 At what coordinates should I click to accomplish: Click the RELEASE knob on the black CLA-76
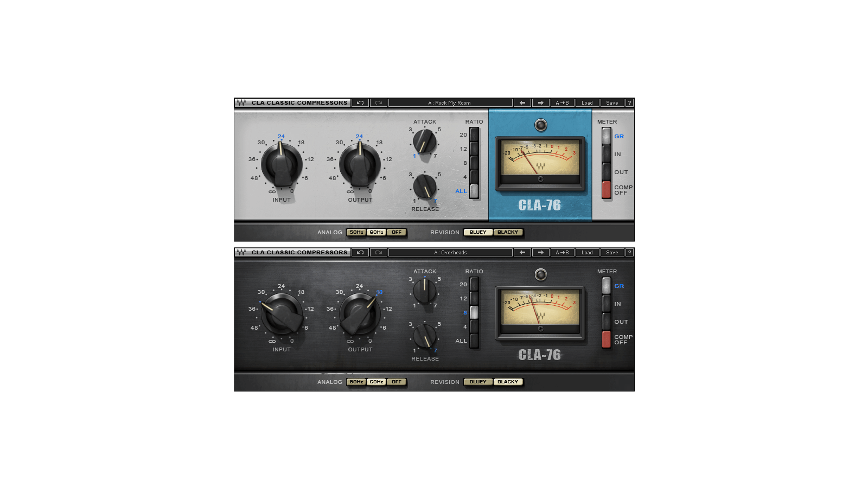coord(425,337)
